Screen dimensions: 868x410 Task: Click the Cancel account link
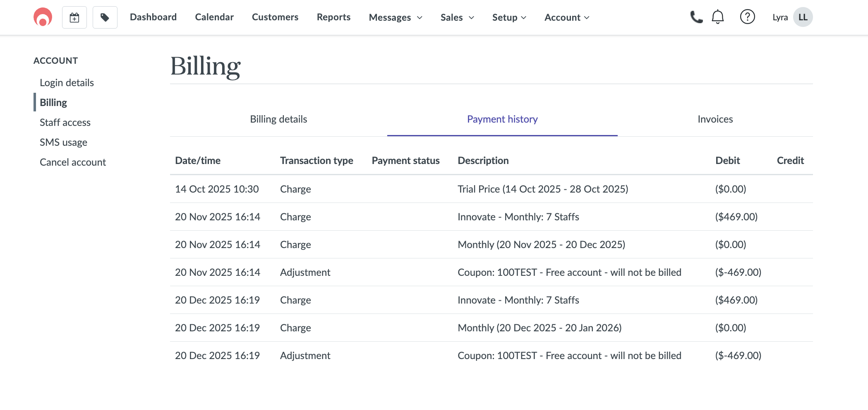(73, 162)
